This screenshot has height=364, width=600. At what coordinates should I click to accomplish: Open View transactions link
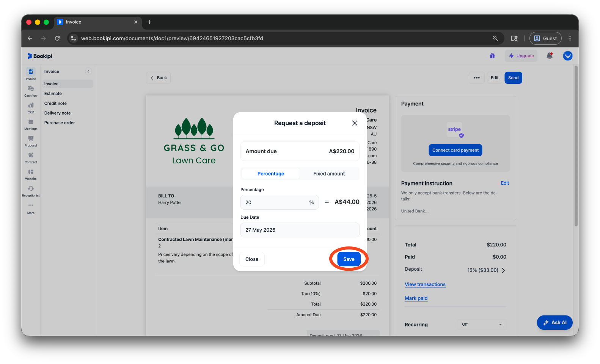pos(425,284)
